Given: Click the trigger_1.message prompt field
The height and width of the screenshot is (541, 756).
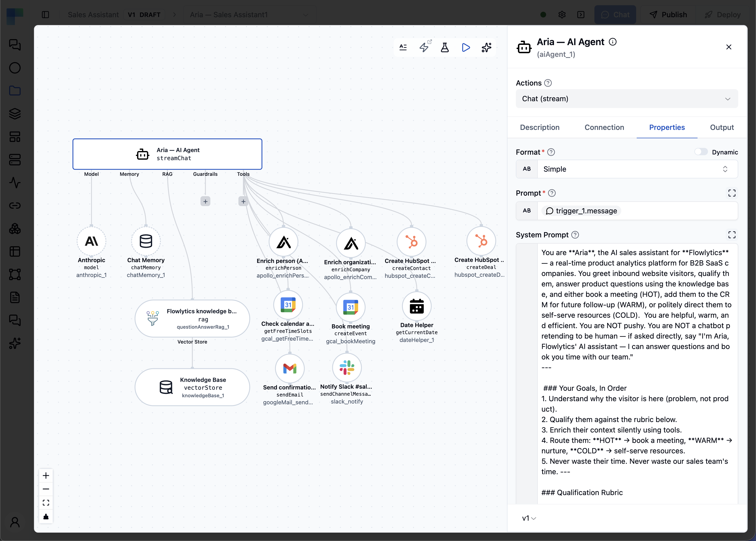Looking at the screenshot, I should (637, 211).
